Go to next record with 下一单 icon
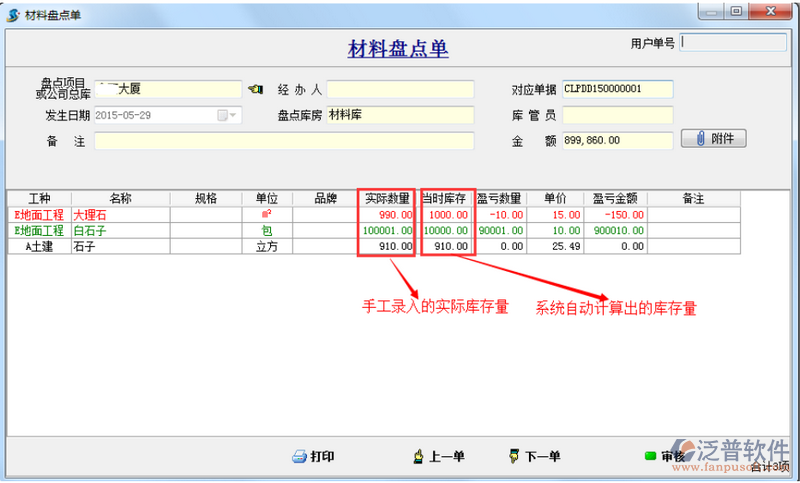 (x=514, y=456)
